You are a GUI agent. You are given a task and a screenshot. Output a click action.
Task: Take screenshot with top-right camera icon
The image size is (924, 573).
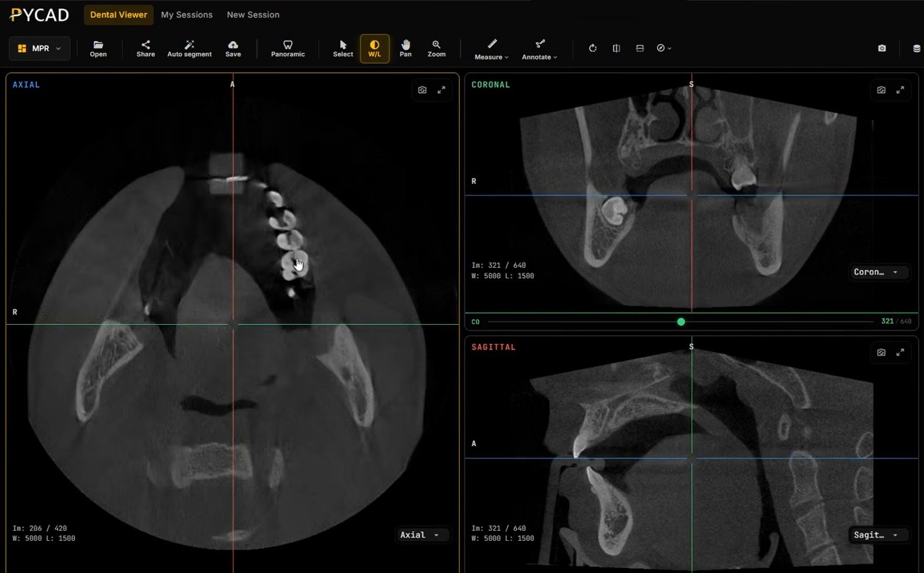pos(882,48)
